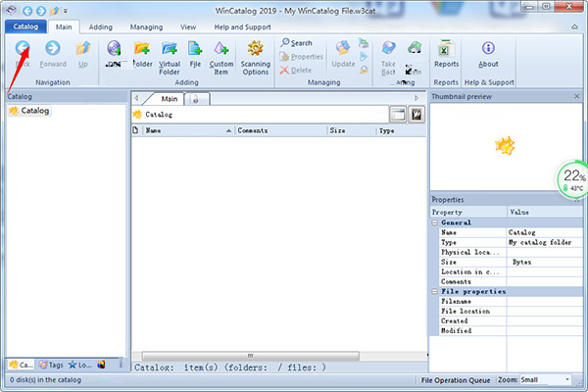Click the File add icon
Viewport: 588px width, 392px height.
(x=195, y=49)
